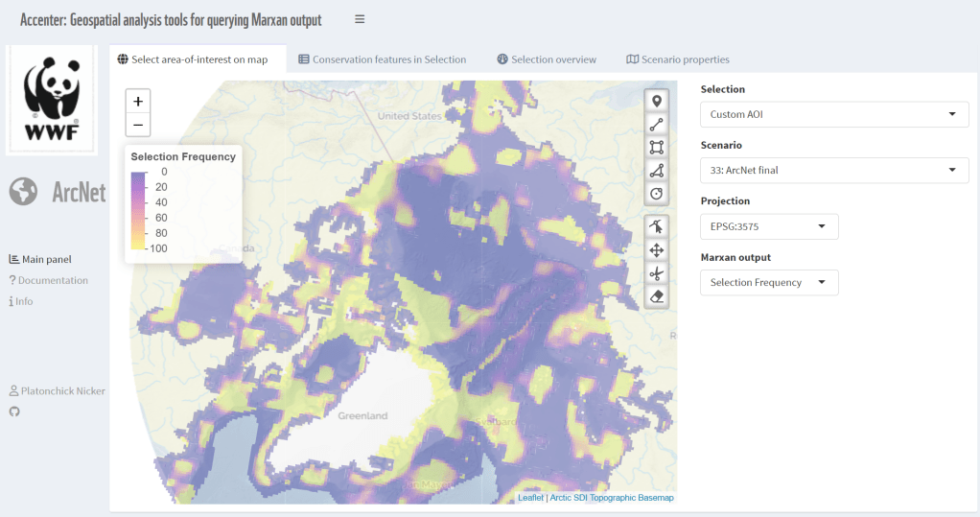This screenshot has width=980, height=517.
Task: Pick the draw circle tool
Action: coord(657,194)
